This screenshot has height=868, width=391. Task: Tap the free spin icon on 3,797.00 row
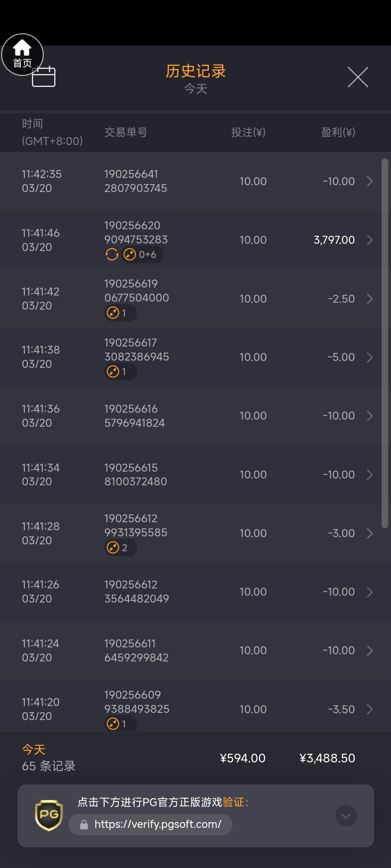point(112,255)
